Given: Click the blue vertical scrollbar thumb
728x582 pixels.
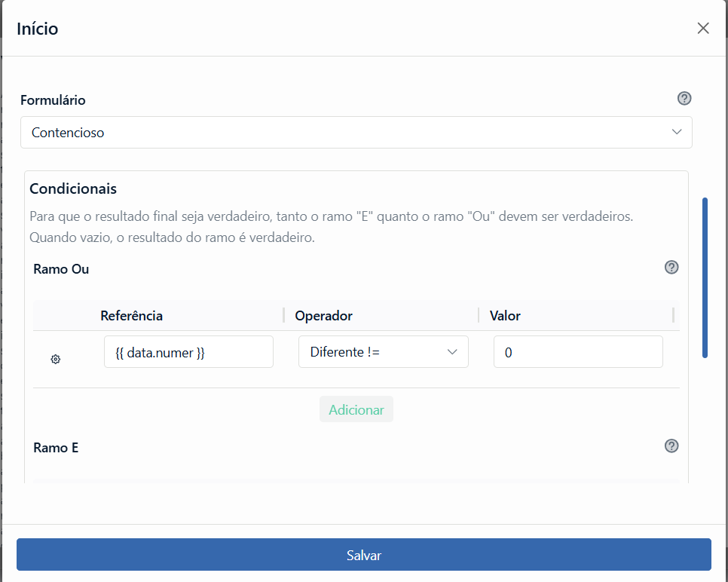Looking at the screenshot, I should click(x=705, y=277).
